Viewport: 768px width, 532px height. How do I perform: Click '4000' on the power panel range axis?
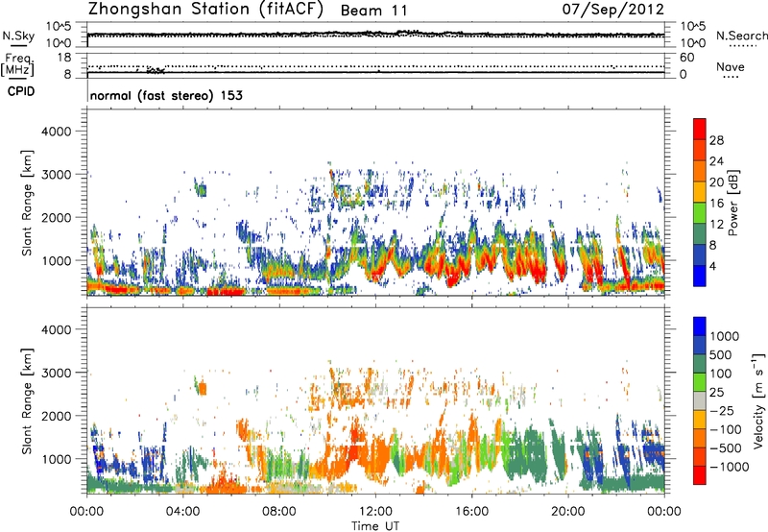click(57, 132)
